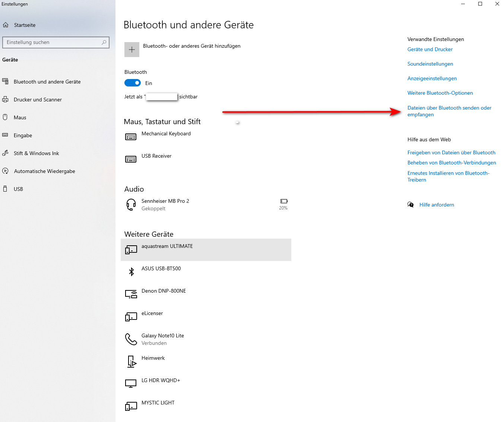Click the MYSTIC LIGHT device icon
Viewport: 504px width, 422px height.
pos(131,406)
